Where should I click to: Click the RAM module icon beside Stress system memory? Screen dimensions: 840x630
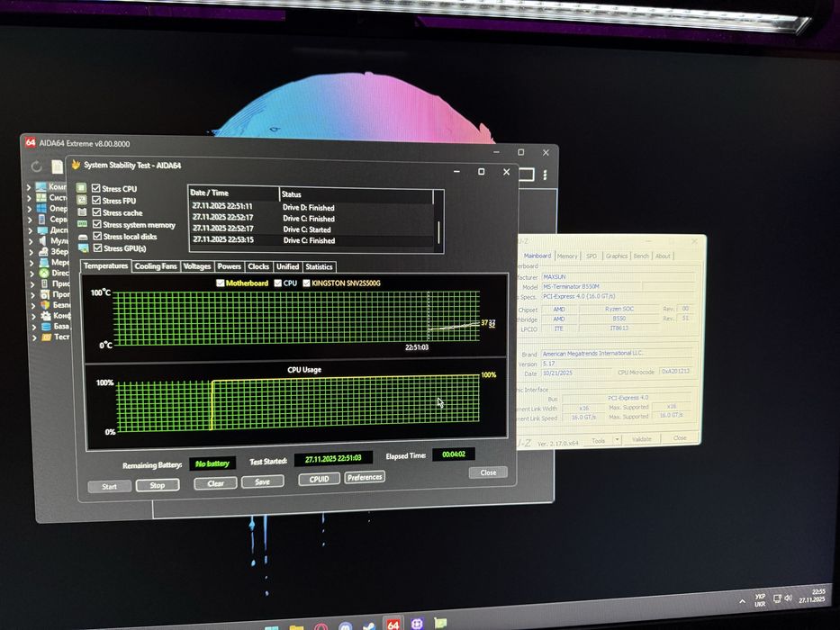coord(83,223)
